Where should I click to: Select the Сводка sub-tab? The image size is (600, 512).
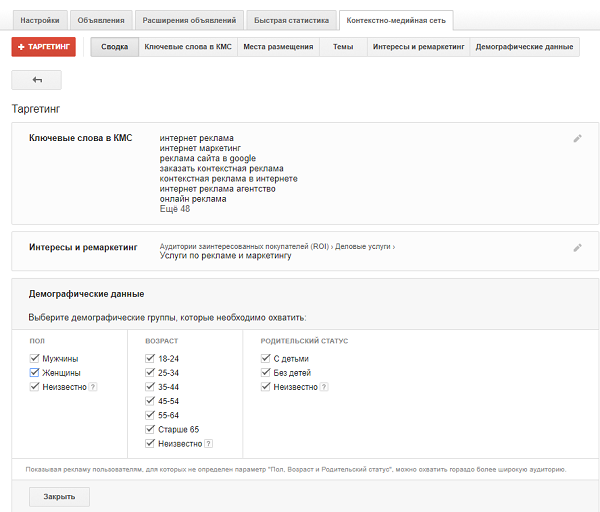pos(115,47)
